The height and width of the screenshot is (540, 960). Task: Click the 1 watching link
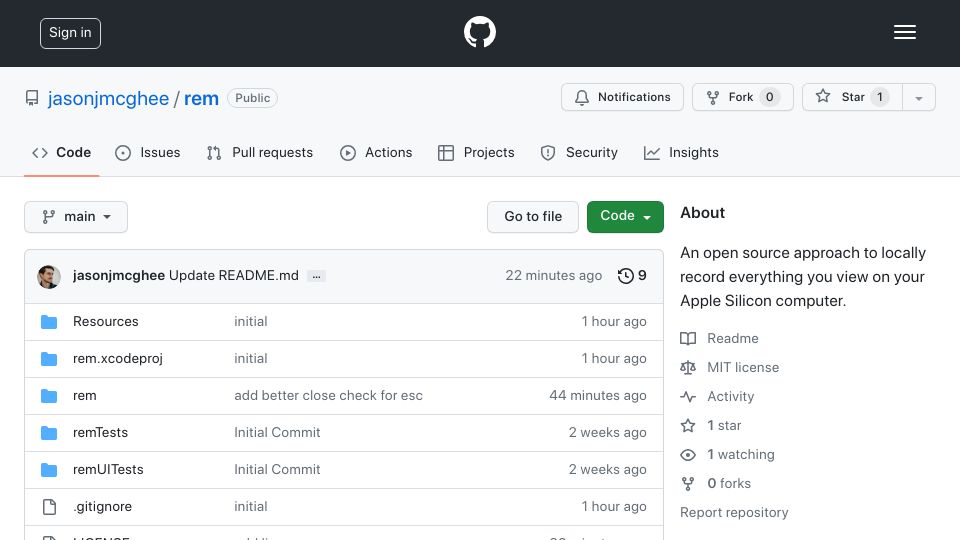pyautogui.click(x=741, y=454)
